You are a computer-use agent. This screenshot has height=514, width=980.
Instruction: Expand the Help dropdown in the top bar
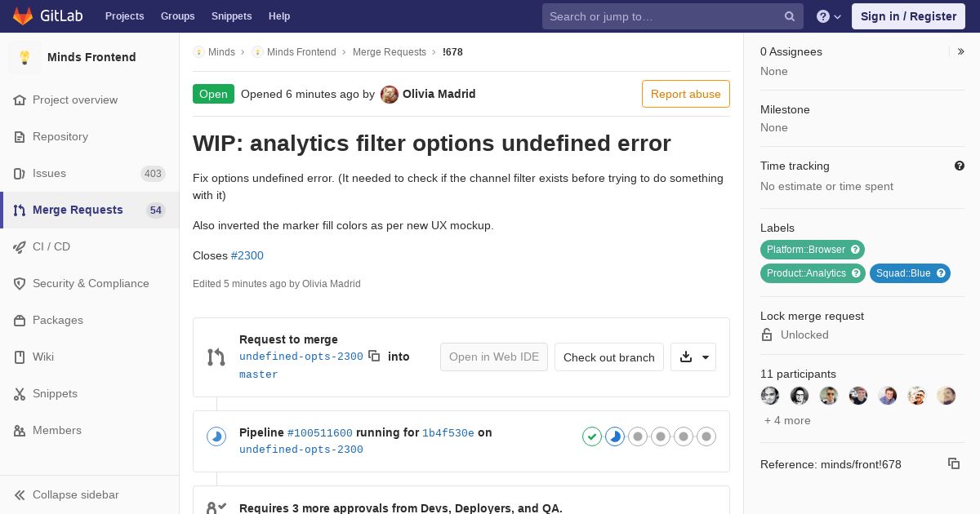point(829,16)
